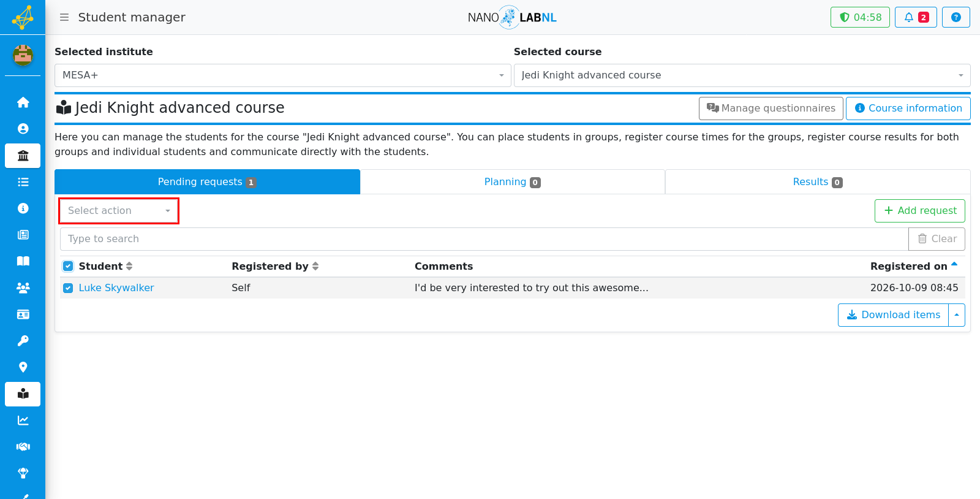Click the users group sidebar icon
Image resolution: width=980 pixels, height=499 pixels.
23,288
